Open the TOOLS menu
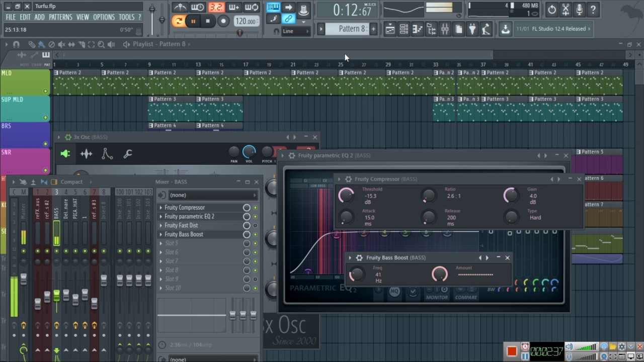Viewport: 644px width, 362px height. click(x=127, y=17)
